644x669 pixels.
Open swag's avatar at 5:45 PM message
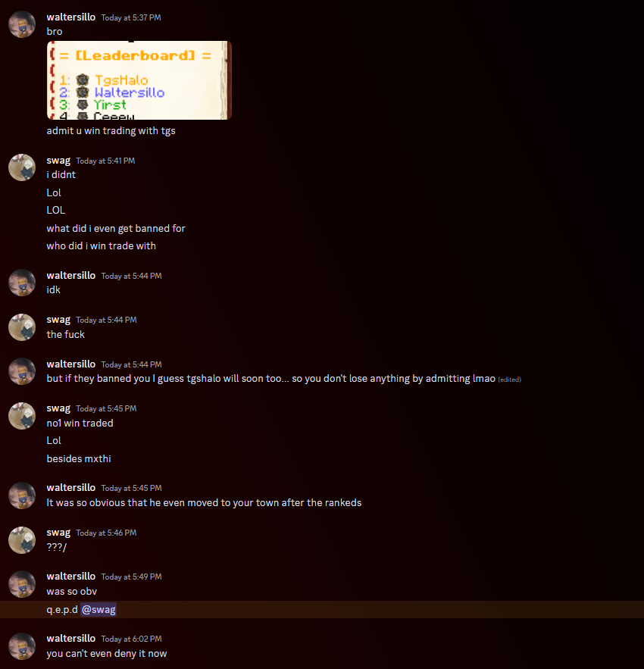point(22,415)
